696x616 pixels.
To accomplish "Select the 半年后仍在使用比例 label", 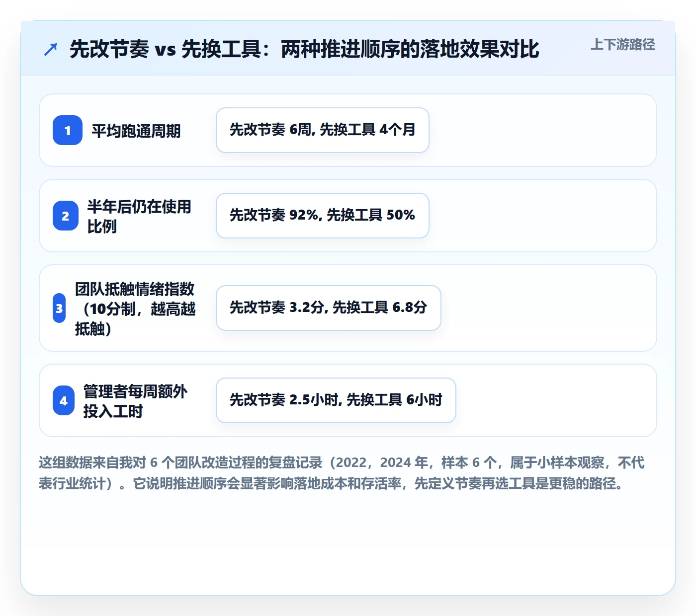I will click(139, 216).
